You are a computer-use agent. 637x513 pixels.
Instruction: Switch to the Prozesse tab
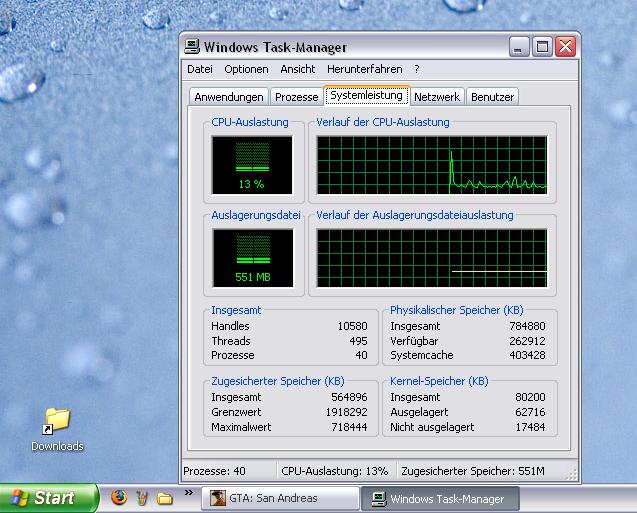point(296,97)
